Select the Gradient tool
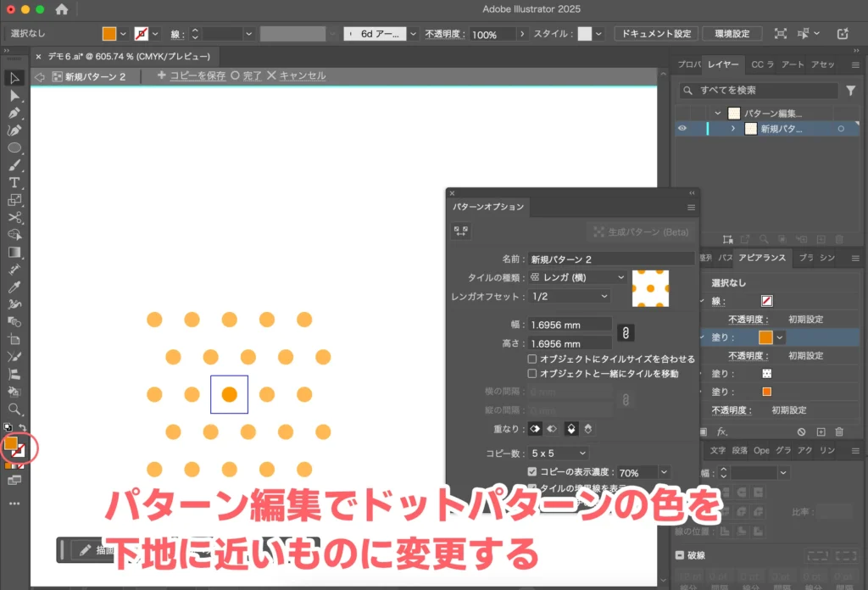The image size is (868, 590). tap(12, 251)
